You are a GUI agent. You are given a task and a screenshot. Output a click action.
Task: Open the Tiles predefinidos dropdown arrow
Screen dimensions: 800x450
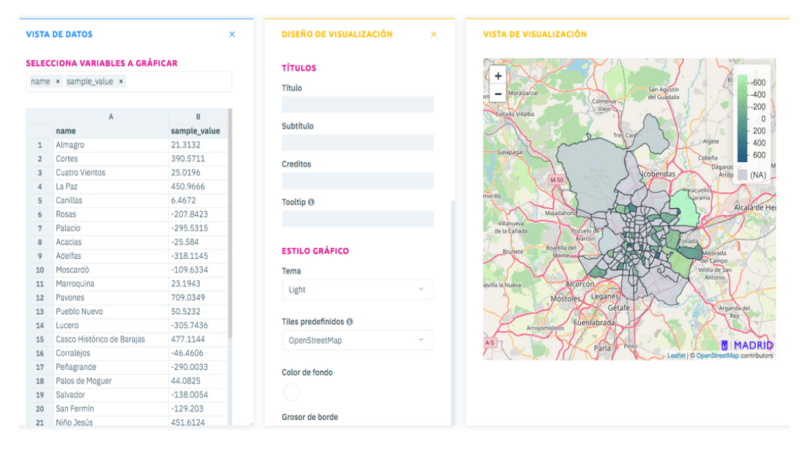421,340
